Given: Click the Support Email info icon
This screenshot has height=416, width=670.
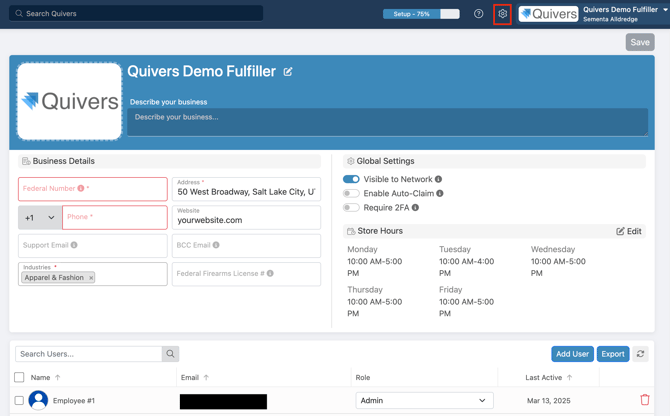Looking at the screenshot, I should click(x=74, y=245).
